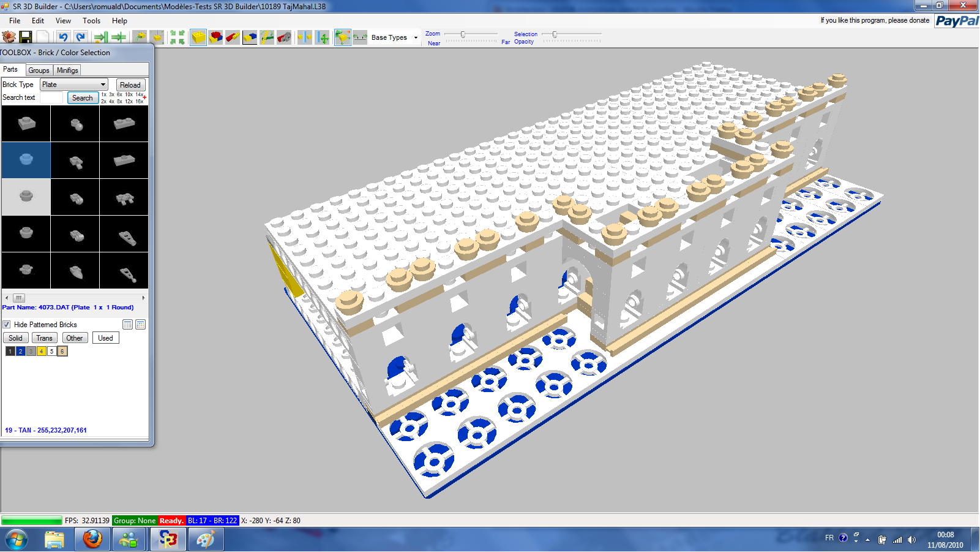The image size is (980, 552).
Task: Open the Brick Type dropdown
Action: (x=74, y=85)
